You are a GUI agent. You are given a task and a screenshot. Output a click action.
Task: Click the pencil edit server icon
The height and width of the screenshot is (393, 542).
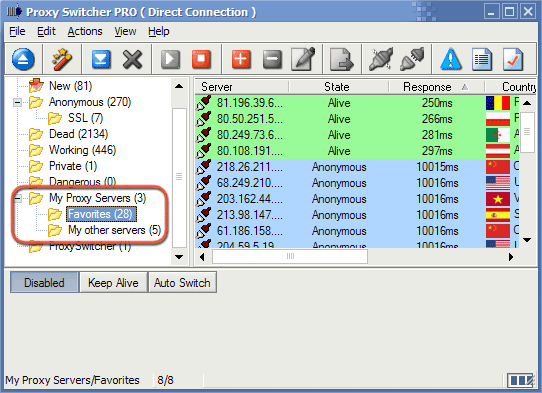(303, 59)
